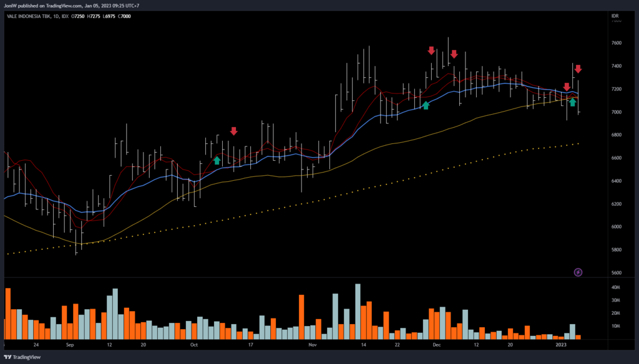Image resolution: width=639 pixels, height=364 pixels.
Task: Click the 2023 label on time axis
Action: [x=561, y=344]
